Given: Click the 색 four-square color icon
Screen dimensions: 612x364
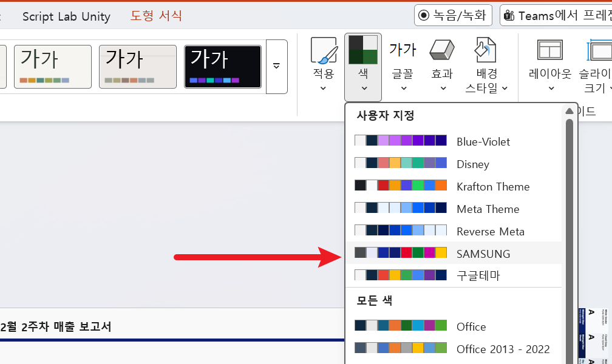Looking at the screenshot, I should tap(363, 50).
